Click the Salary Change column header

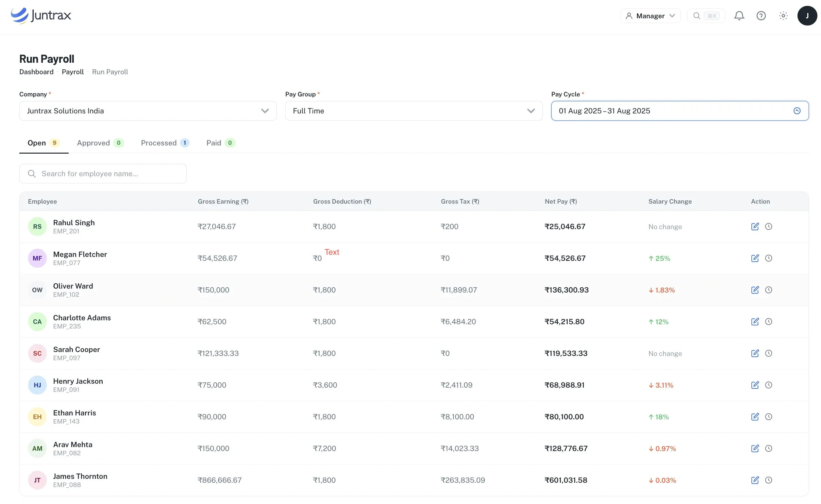[x=670, y=202]
